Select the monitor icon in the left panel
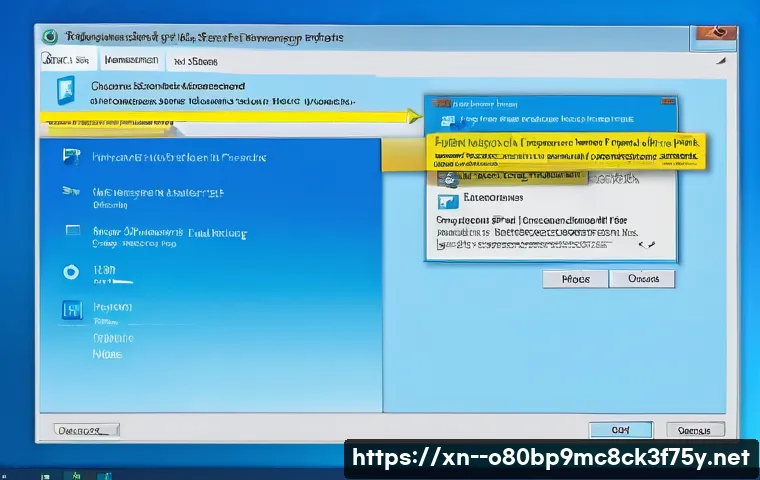 (x=71, y=157)
